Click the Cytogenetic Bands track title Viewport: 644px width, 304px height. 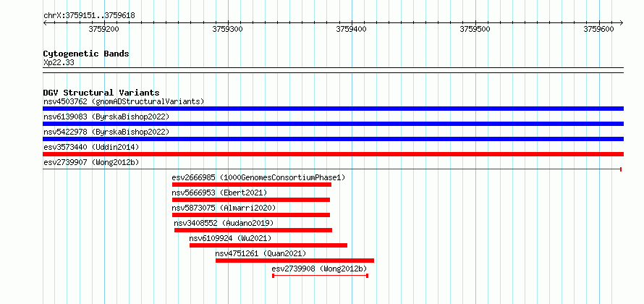coord(86,54)
